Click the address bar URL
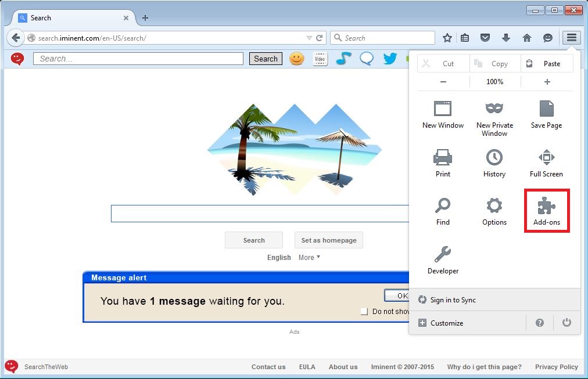This screenshot has height=379, width=588. (92, 38)
